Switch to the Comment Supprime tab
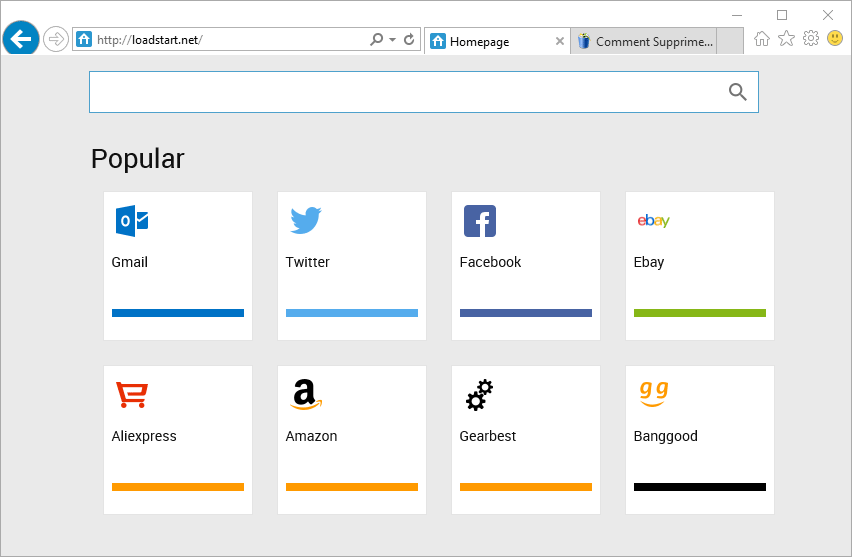This screenshot has width=852, height=557. click(x=643, y=41)
